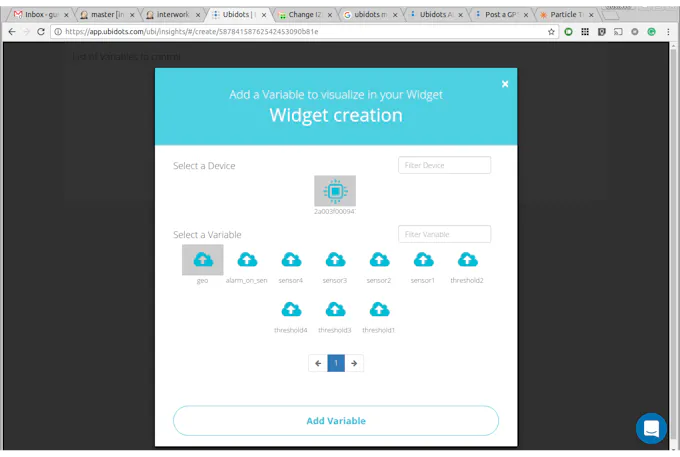Switch to the Change I2 browser tab
Screen dimensions: 680x457
tap(304, 14)
